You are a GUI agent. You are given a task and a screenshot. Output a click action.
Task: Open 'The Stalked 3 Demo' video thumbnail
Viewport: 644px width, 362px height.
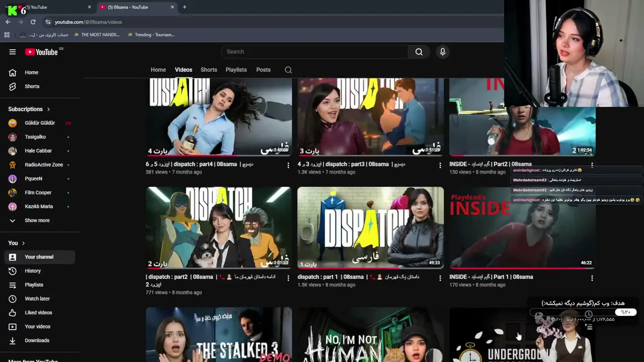219,335
